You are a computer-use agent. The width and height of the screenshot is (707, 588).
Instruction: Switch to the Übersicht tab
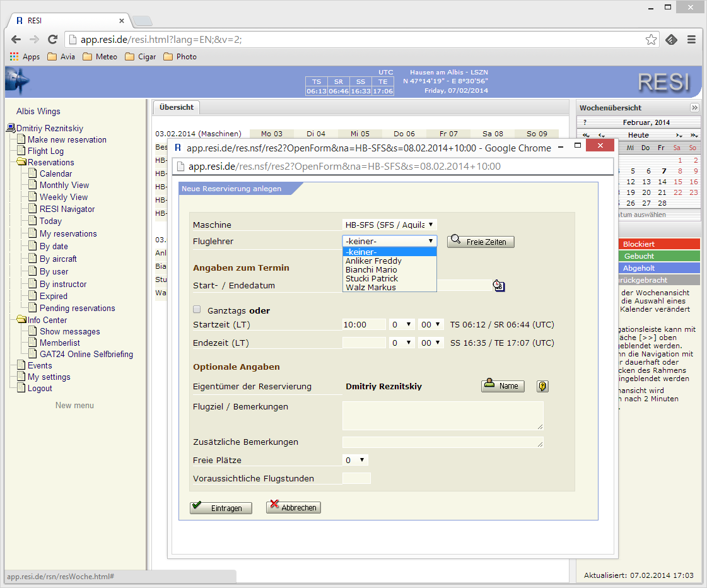pyautogui.click(x=177, y=107)
